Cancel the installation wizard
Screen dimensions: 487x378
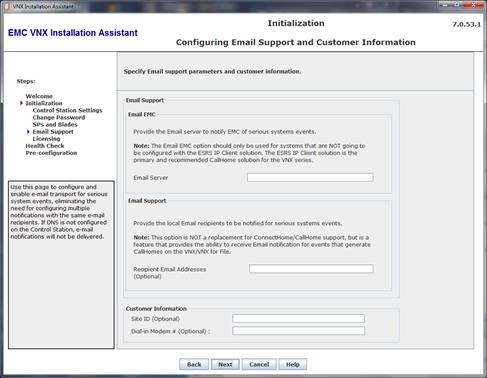click(259, 364)
